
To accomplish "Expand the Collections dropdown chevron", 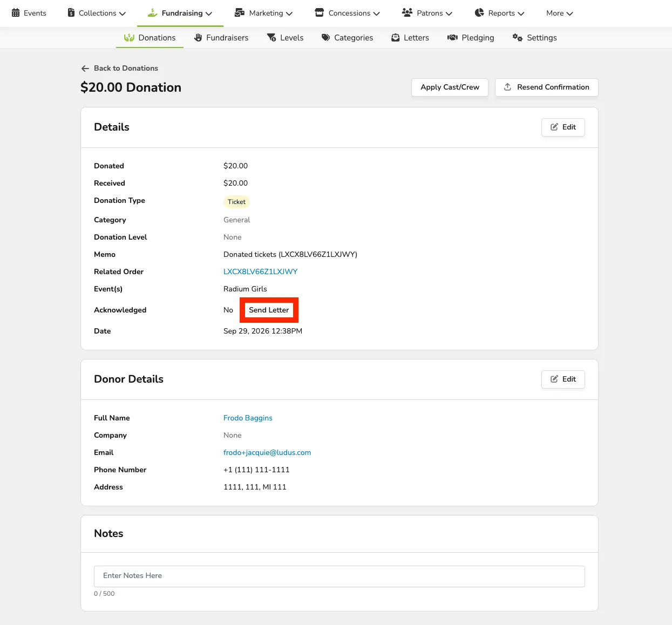I will 123,13.
